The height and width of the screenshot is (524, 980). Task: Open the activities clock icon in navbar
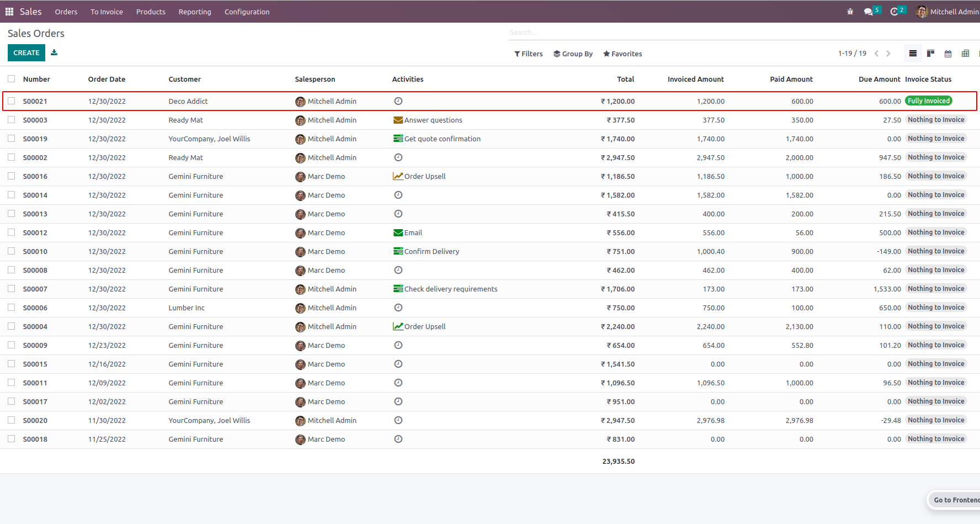(894, 12)
